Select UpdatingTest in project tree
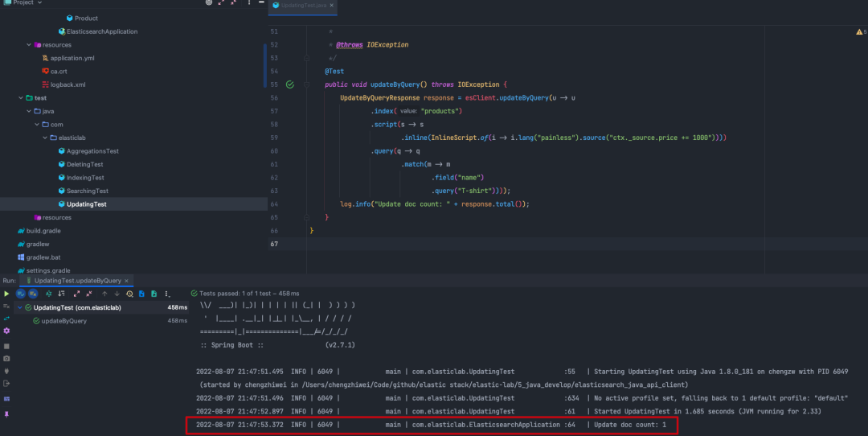This screenshot has width=868, height=436. pos(83,204)
